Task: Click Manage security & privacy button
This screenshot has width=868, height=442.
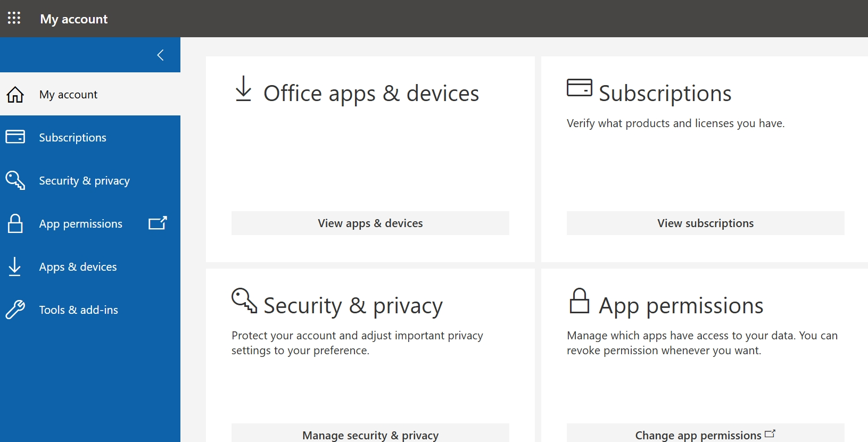Action: [370, 433]
